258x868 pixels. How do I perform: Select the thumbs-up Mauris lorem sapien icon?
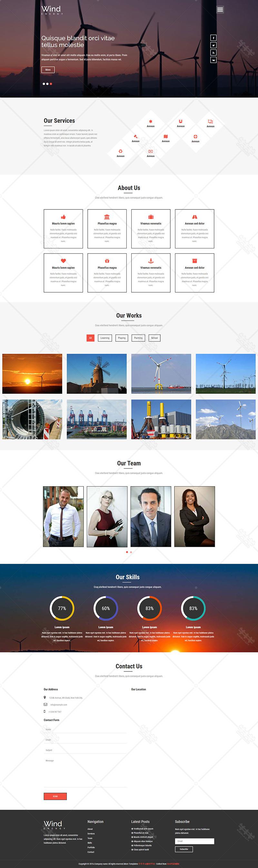coord(63,217)
